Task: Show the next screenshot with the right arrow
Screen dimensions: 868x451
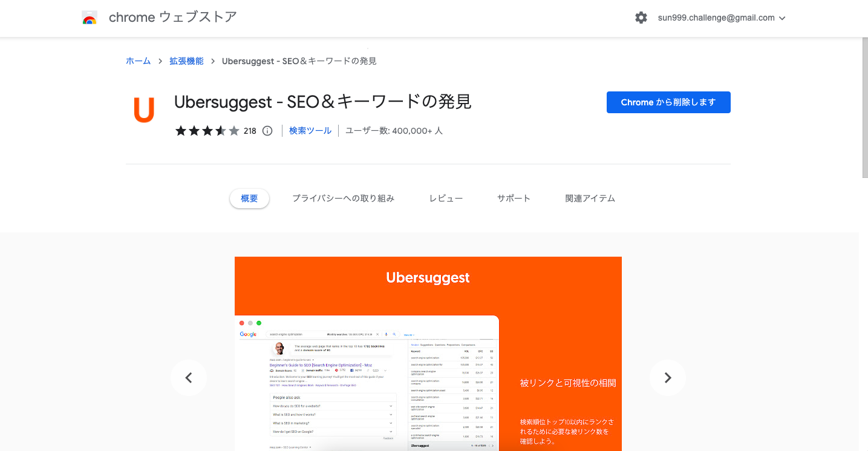Action: (x=668, y=378)
